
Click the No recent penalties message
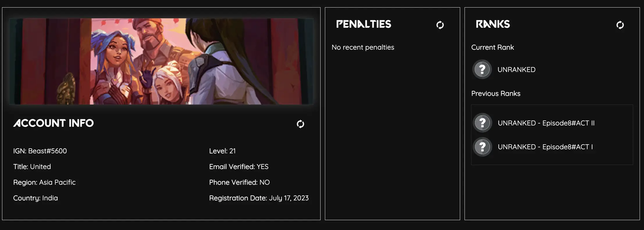pyautogui.click(x=363, y=47)
